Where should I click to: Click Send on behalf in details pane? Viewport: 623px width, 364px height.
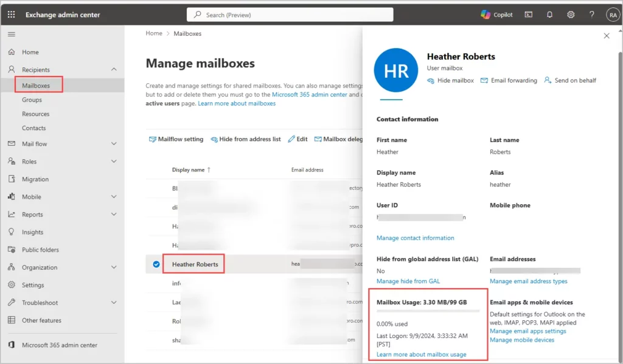click(x=570, y=81)
